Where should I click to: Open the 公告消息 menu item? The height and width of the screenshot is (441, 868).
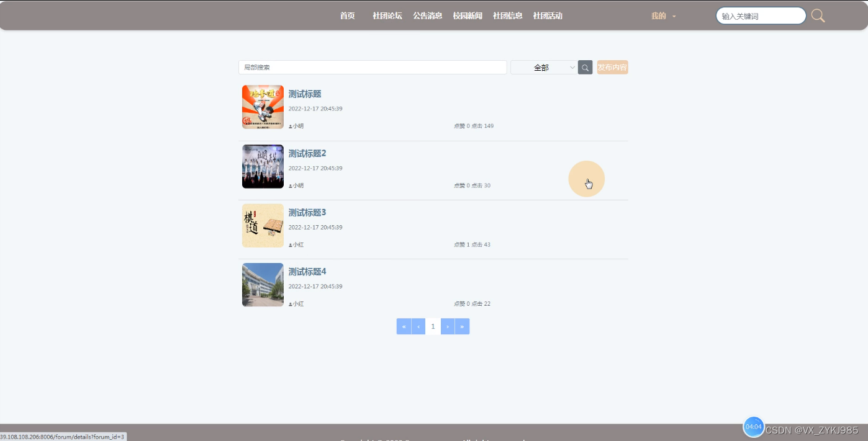(x=428, y=16)
